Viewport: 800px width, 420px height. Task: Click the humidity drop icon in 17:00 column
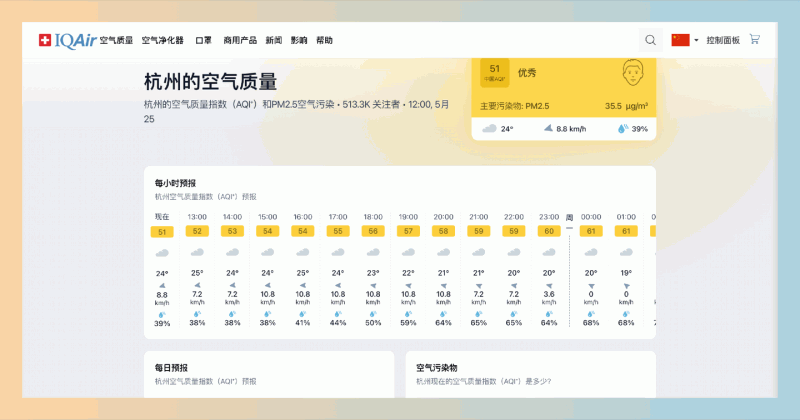pos(338,314)
